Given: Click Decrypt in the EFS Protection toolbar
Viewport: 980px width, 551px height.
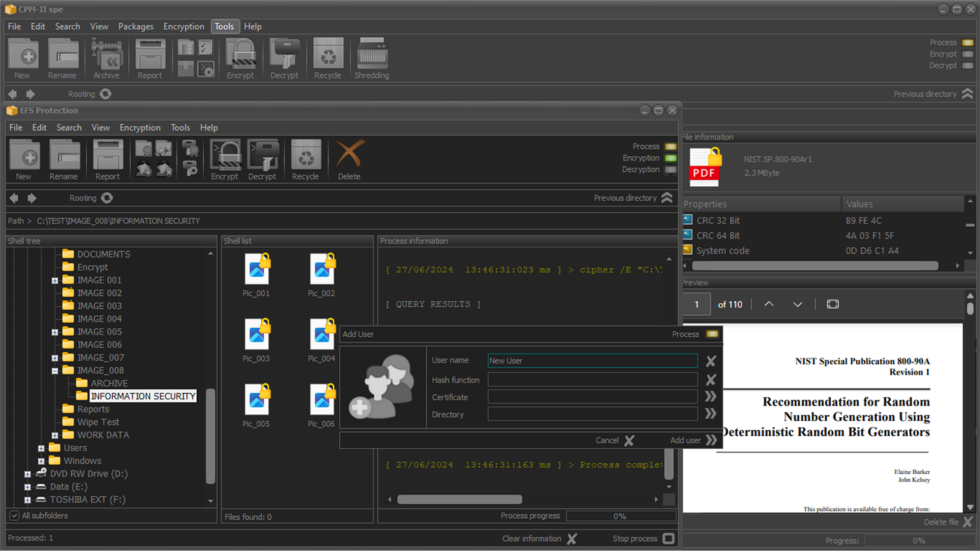Looking at the screenshot, I should 262,160.
